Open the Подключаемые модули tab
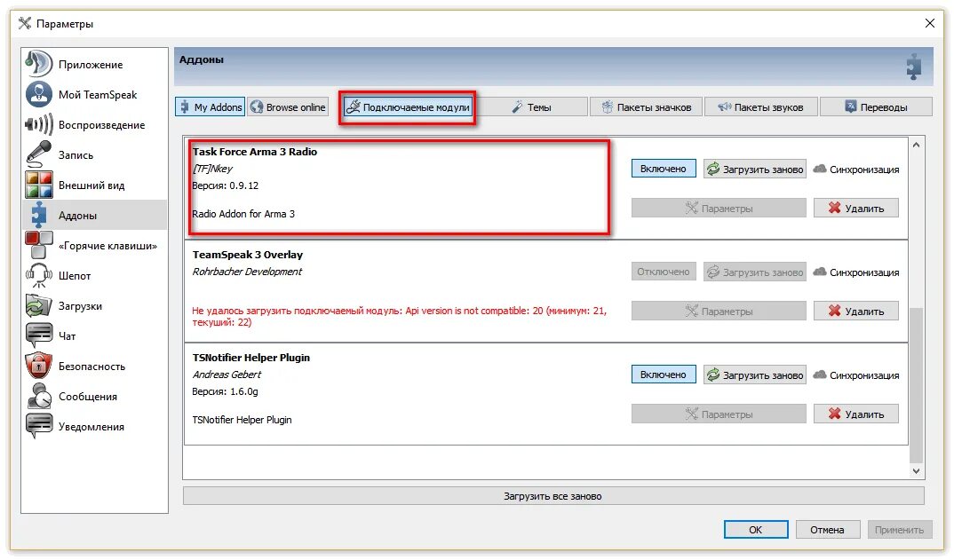The image size is (954, 560). (x=408, y=107)
